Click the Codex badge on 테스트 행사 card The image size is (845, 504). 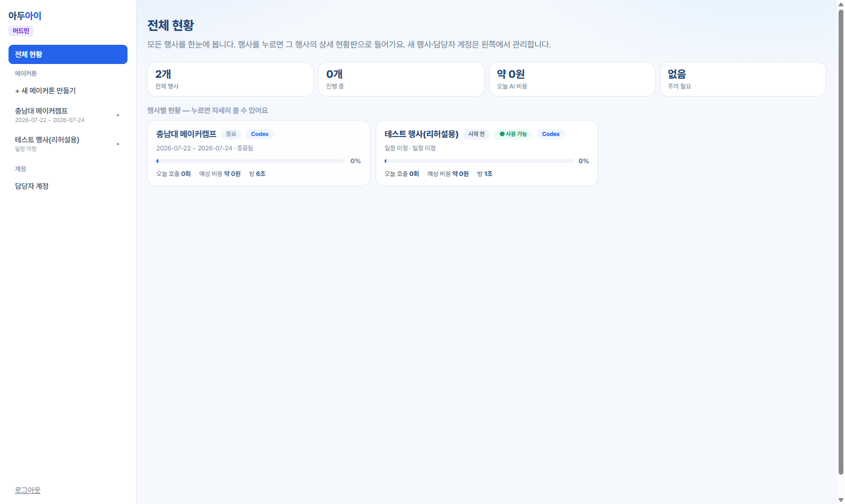551,134
